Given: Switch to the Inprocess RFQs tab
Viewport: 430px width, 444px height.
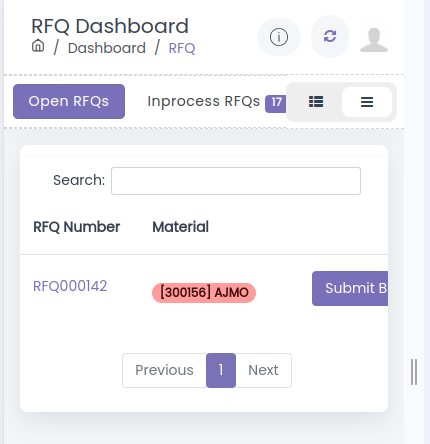Looking at the screenshot, I should click(204, 101).
